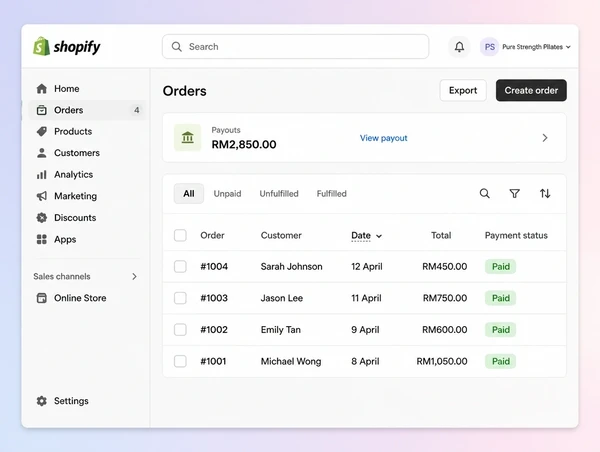This screenshot has width=600, height=452.
Task: Open Marketing in the sidebar
Action: (88, 196)
